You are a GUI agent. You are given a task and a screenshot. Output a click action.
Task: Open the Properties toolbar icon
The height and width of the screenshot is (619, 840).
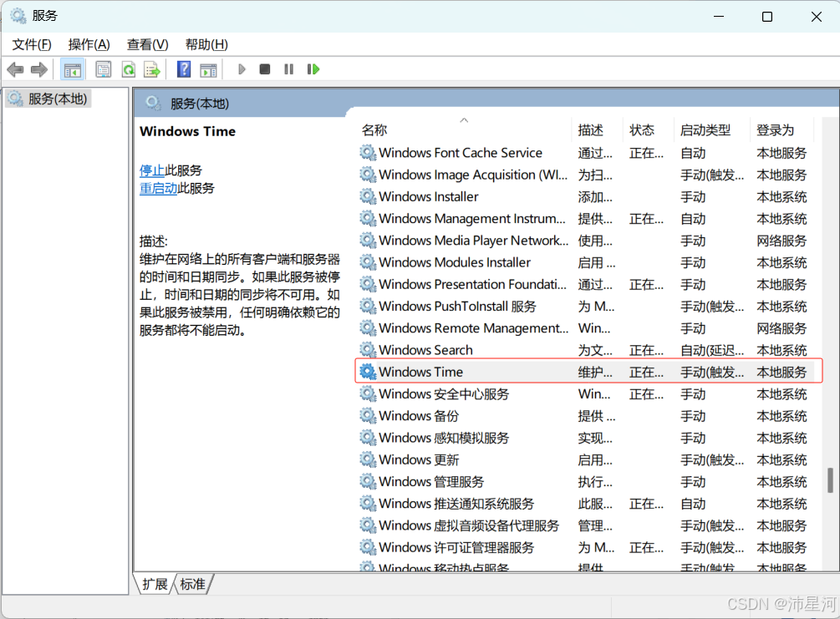pos(103,69)
